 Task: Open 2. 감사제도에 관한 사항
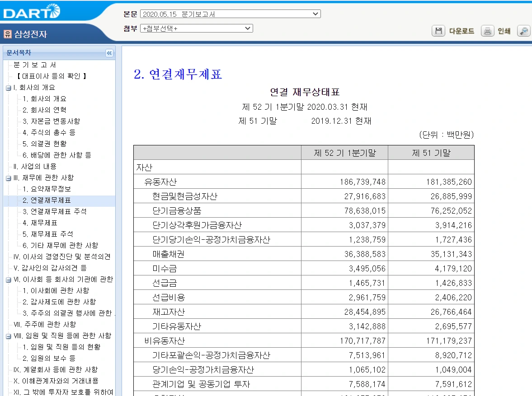coord(59,302)
